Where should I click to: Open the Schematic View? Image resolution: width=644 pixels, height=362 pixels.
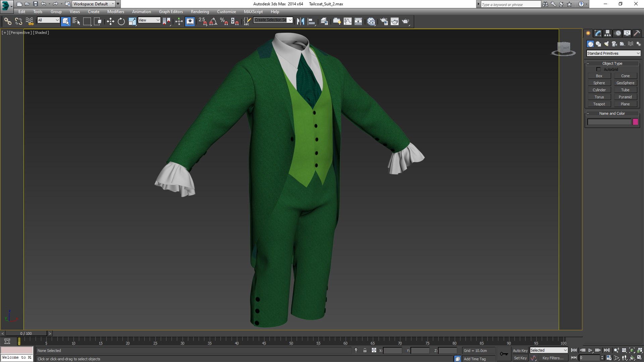tap(358, 21)
